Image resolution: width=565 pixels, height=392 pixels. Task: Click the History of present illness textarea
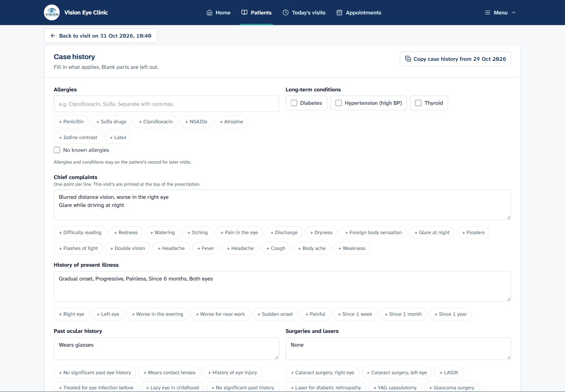point(282,286)
